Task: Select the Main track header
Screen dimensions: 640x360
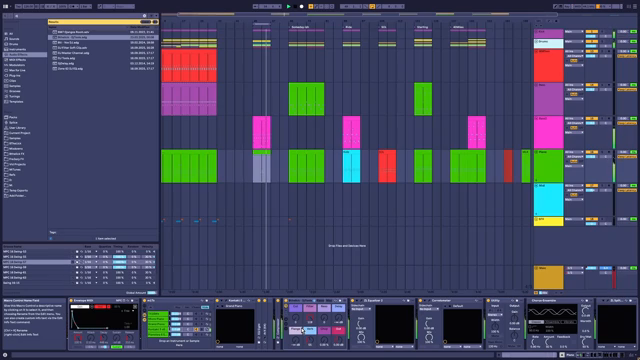Action: 549,278
